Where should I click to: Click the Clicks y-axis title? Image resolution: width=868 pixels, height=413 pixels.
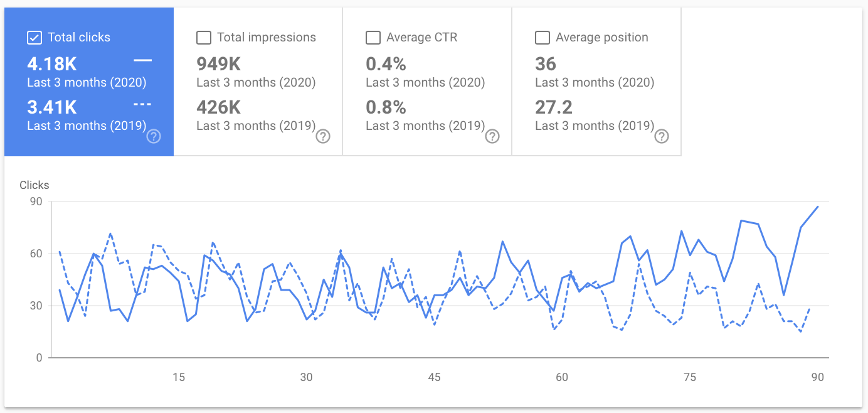(34, 185)
